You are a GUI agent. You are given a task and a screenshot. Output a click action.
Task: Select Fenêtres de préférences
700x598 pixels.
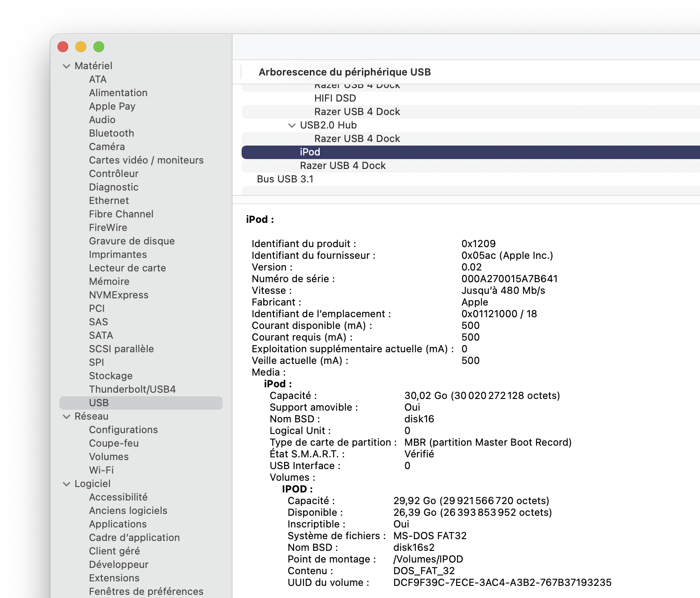point(146,592)
